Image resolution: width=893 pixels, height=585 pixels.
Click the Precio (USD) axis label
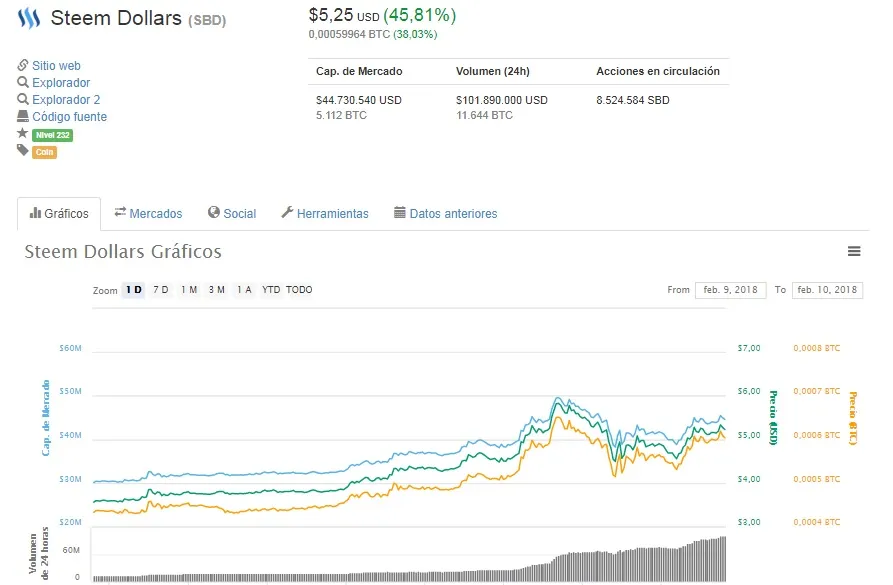point(773,418)
